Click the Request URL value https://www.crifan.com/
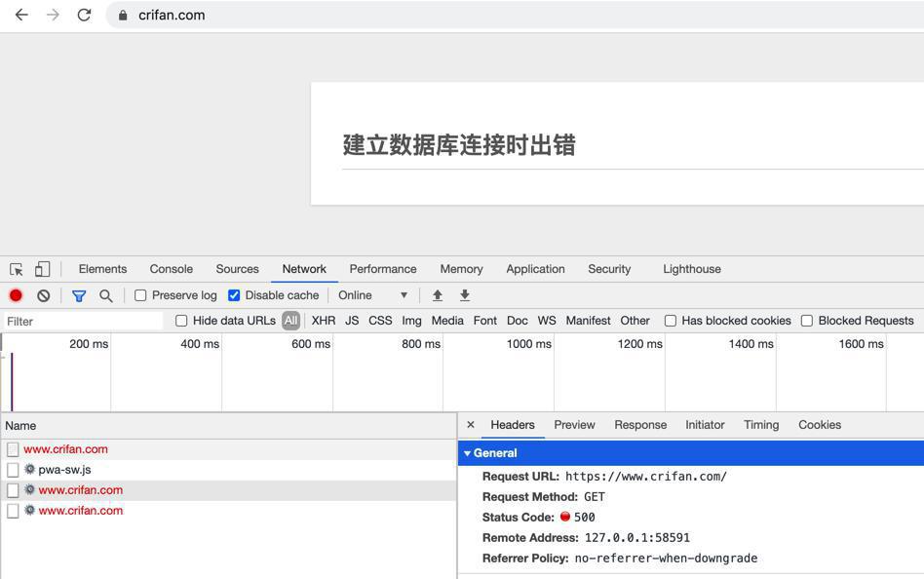The image size is (924, 579). pyautogui.click(x=646, y=477)
